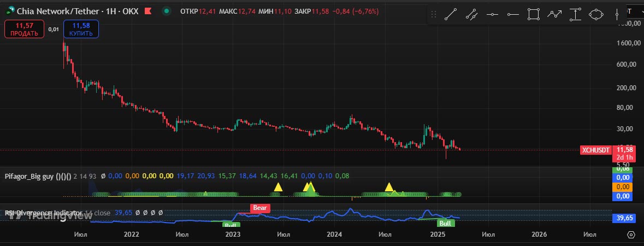Click the ОТКР 12,41 open value
Image resolution: width=644 pixels, height=246 pixels.
coord(199,11)
